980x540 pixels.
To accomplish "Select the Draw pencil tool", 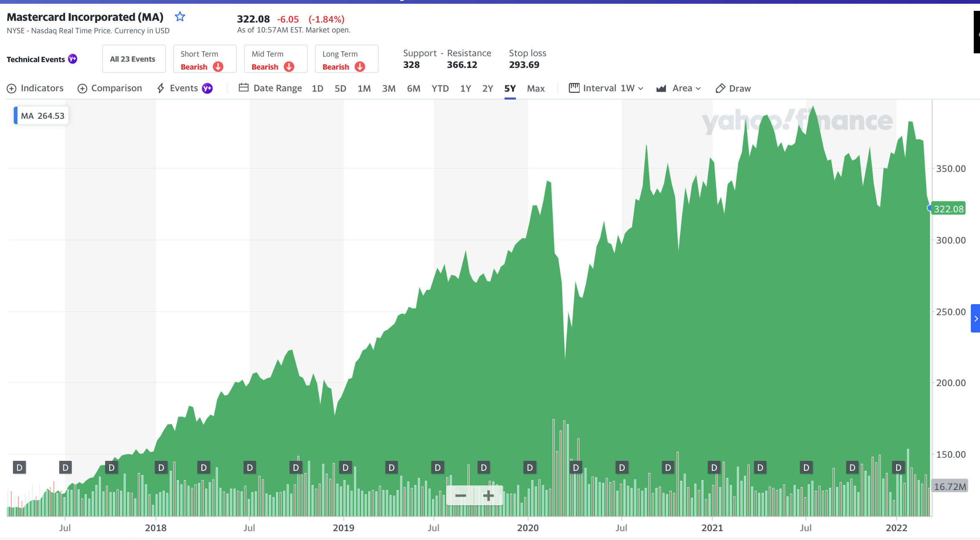I will [720, 88].
